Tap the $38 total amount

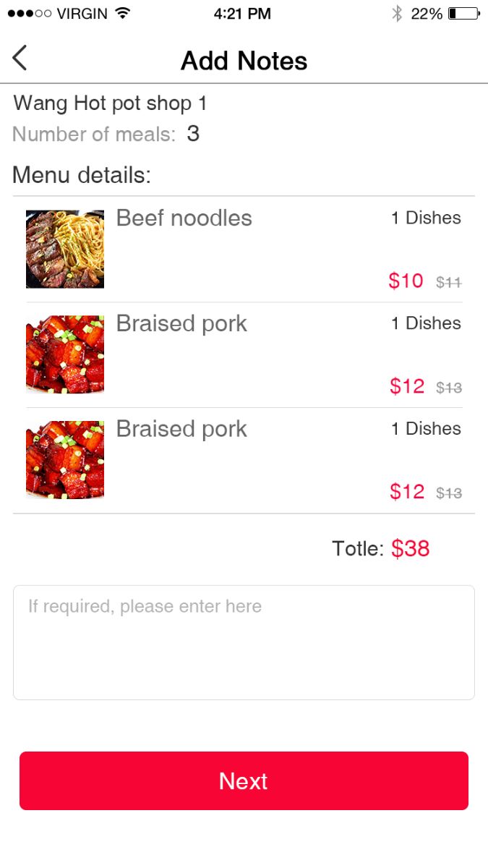tap(411, 548)
